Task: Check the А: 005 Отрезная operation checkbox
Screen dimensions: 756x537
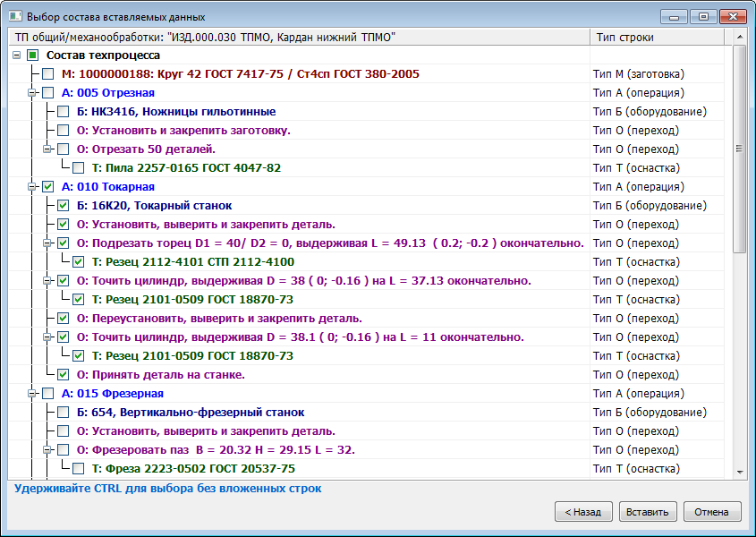Action: pos(48,93)
